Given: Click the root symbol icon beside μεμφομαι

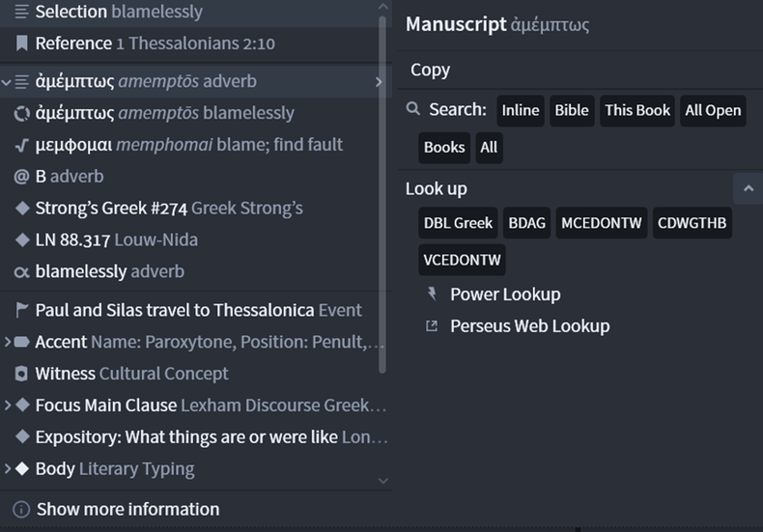Looking at the screenshot, I should tap(21, 145).
